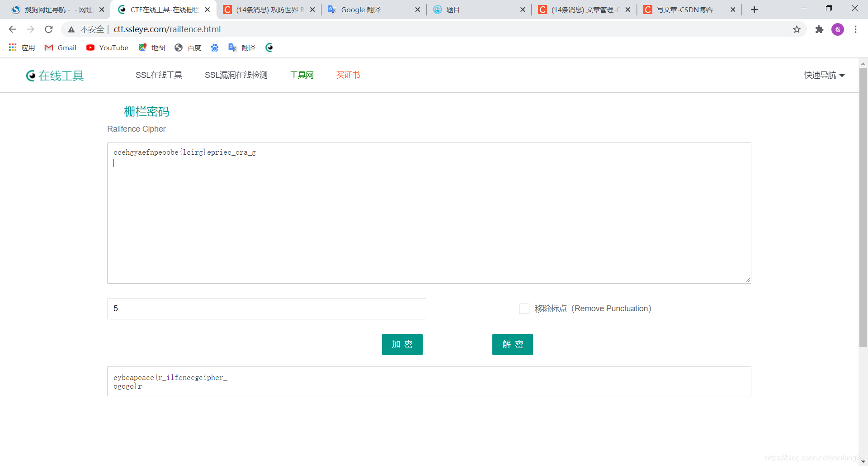Close the 搜狗网址导航 tab
The height and width of the screenshot is (466, 868).
point(102,10)
